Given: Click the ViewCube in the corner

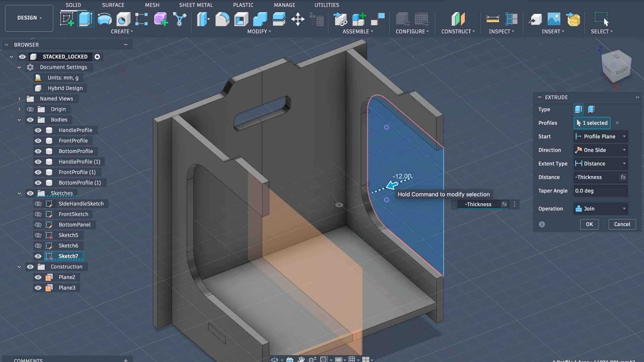Looking at the screenshot, I should tap(616, 67).
